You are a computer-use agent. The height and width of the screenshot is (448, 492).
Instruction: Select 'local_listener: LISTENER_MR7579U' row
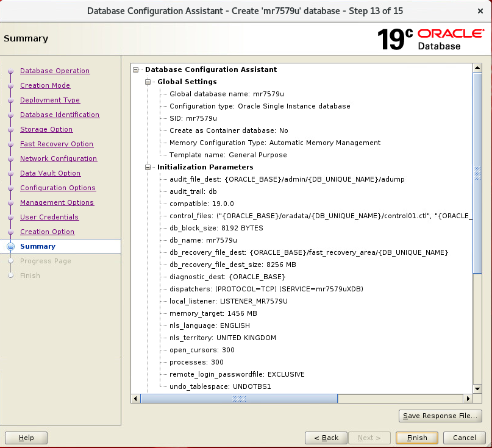(x=229, y=302)
